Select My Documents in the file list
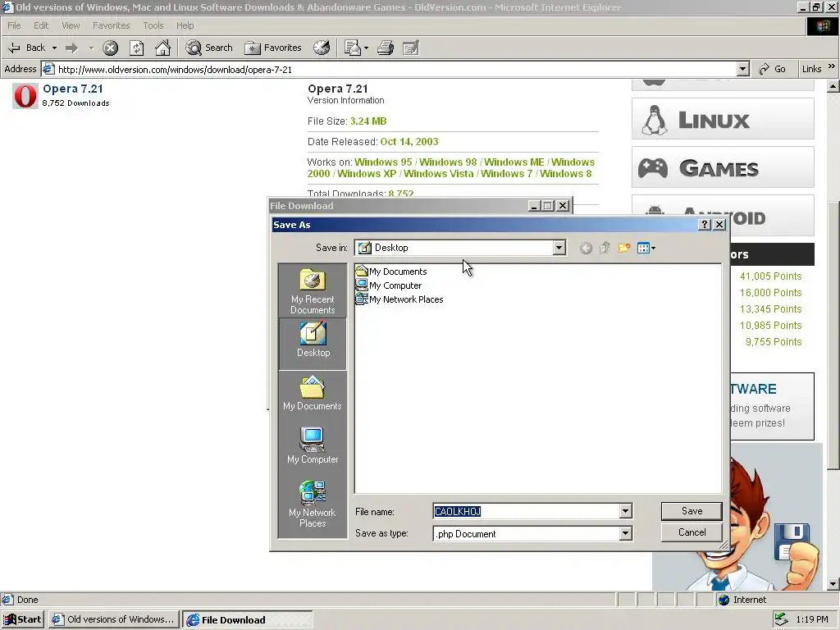This screenshot has width=840, height=630. click(x=391, y=272)
